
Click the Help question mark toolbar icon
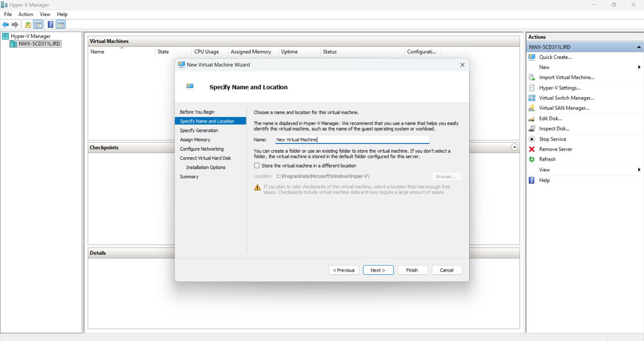pos(50,25)
